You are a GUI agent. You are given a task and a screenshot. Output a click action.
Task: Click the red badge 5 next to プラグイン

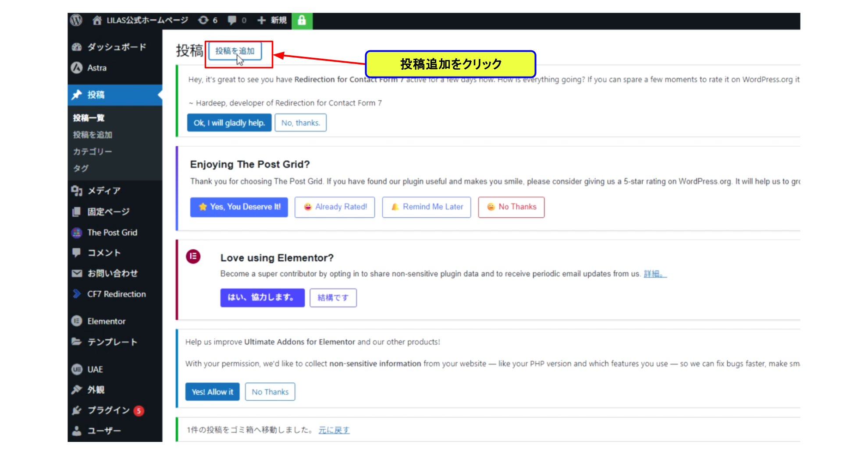(x=139, y=411)
